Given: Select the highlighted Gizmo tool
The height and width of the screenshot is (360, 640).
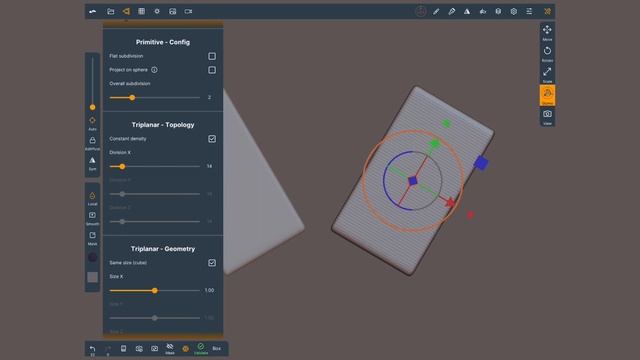Looking at the screenshot, I should point(547,96).
